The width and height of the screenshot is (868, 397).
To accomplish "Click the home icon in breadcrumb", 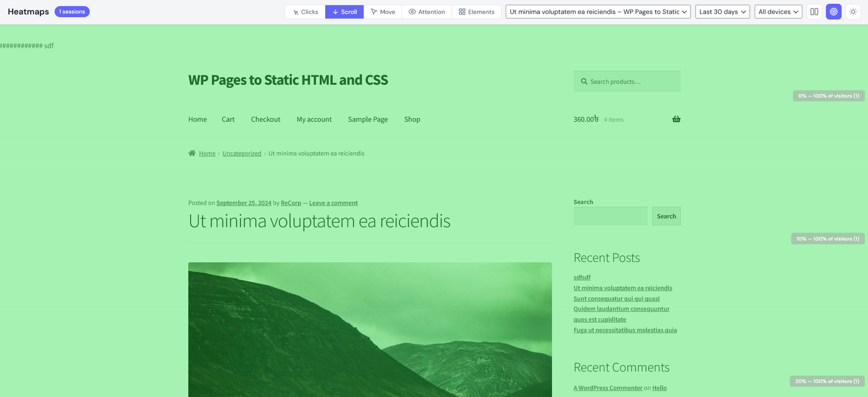I will [x=192, y=153].
